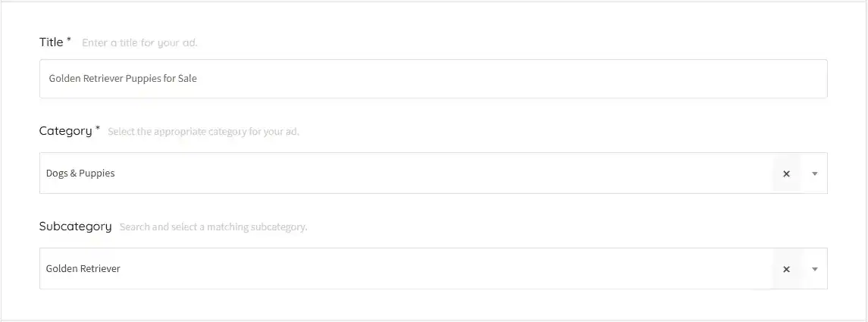Click the Title field label
Screen dimensions: 868x322
point(52,42)
